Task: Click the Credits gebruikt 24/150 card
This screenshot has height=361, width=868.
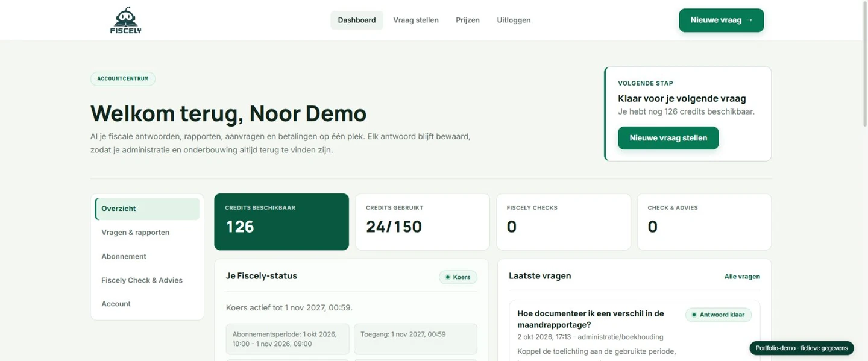Action: click(423, 222)
